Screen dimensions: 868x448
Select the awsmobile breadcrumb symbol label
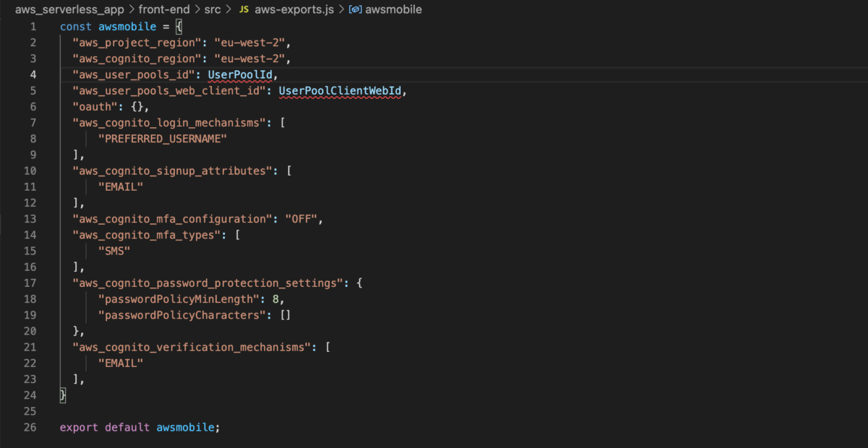click(x=394, y=10)
